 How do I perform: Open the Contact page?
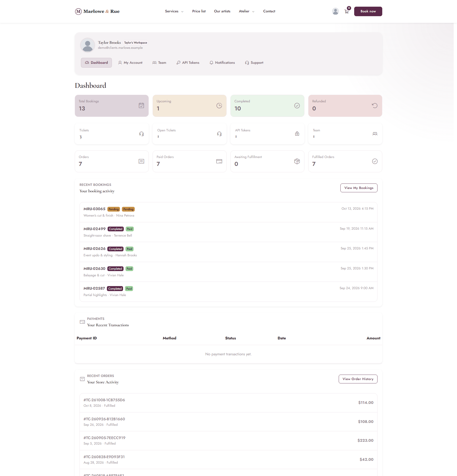click(x=269, y=11)
